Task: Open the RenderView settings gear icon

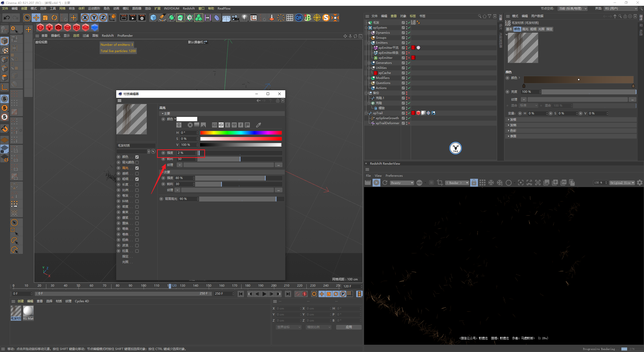Action: [639, 183]
